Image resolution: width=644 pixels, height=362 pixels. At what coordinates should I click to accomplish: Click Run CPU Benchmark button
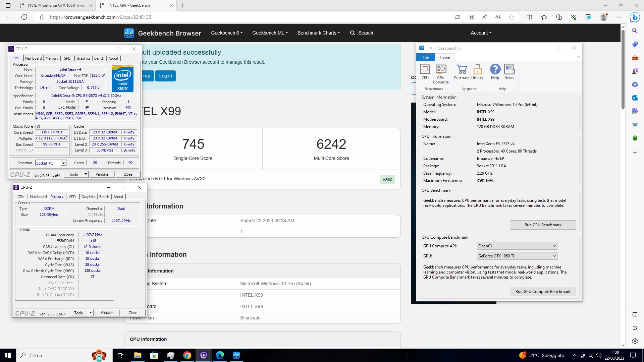[x=543, y=225]
